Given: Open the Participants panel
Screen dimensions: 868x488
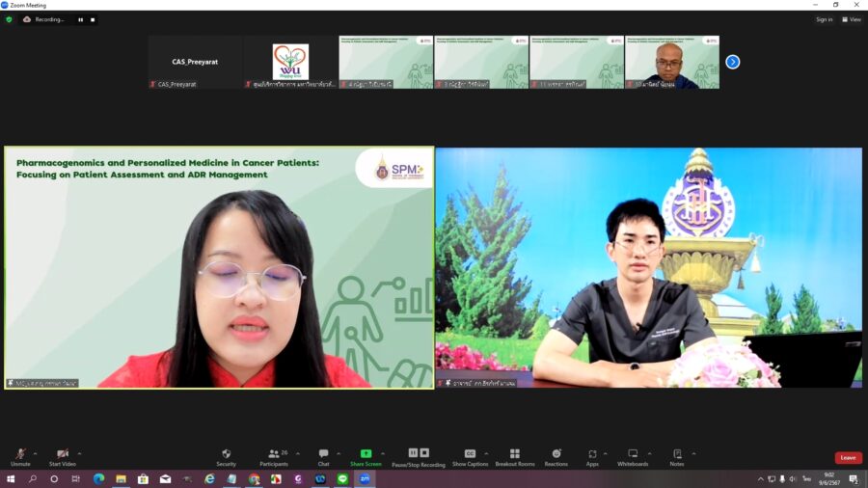Looking at the screenshot, I should pos(273,456).
